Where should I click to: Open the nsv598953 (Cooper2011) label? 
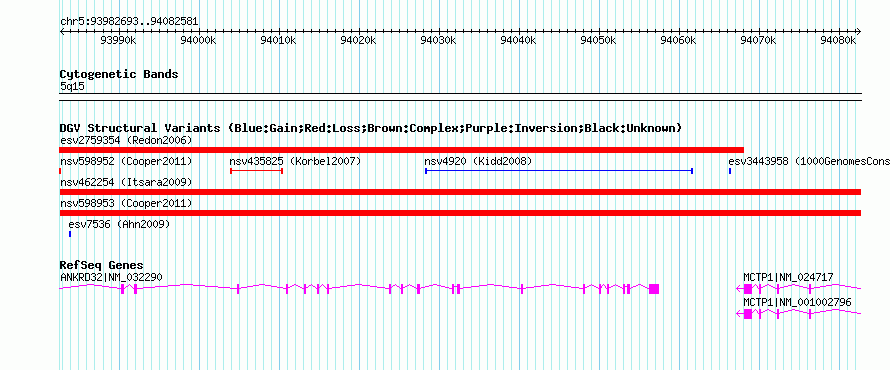click(x=126, y=203)
